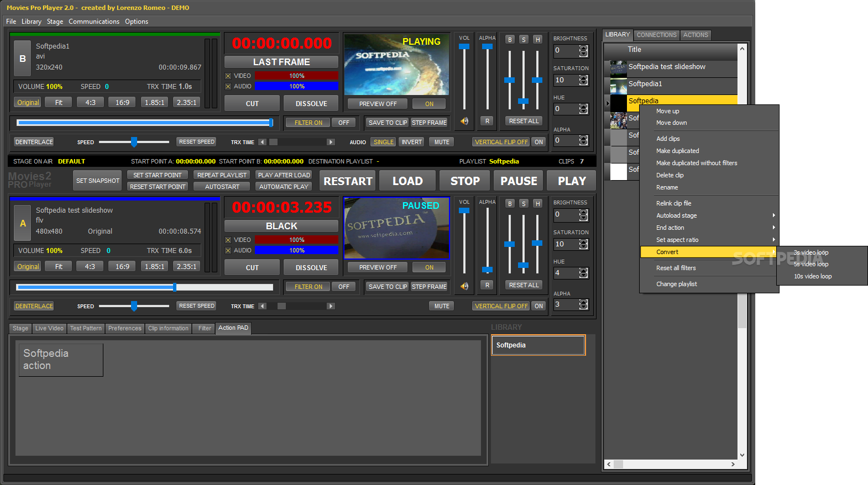This screenshot has height=485, width=868.
Task: Select the big B deck button
Action: click(x=22, y=59)
